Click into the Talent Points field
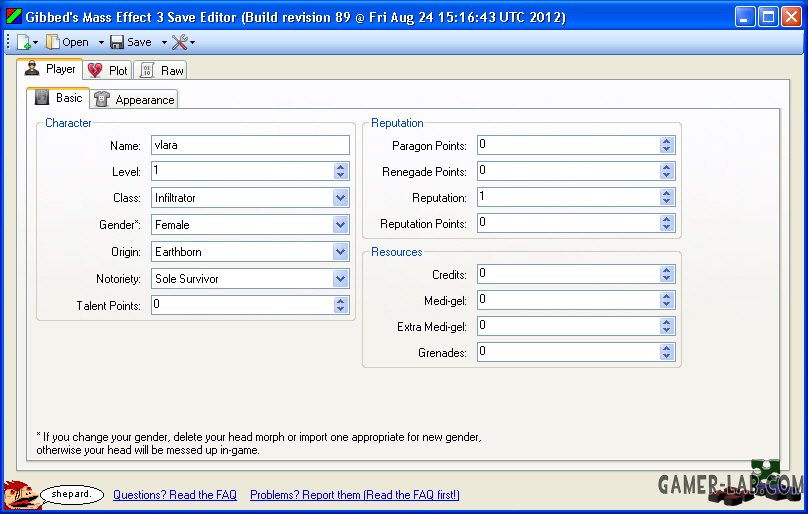Screen dimensions: 808x514 tap(242, 305)
